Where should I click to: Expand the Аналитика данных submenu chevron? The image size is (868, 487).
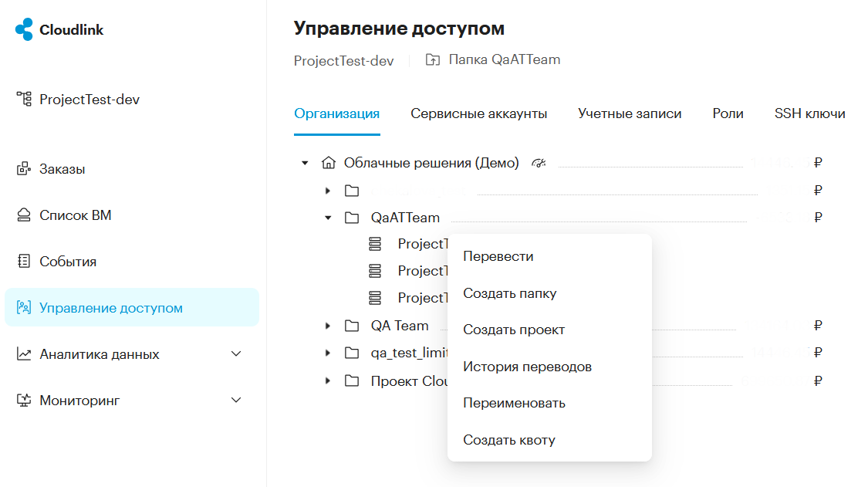click(236, 353)
